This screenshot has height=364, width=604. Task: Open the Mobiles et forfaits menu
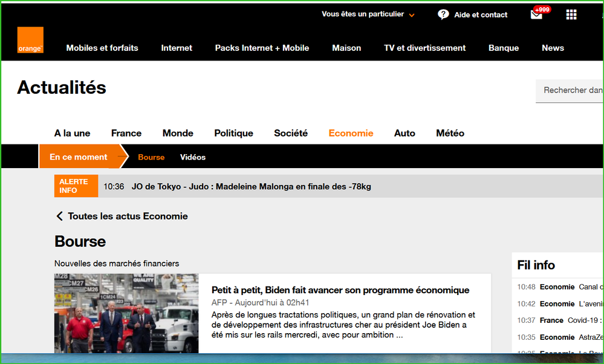102,48
